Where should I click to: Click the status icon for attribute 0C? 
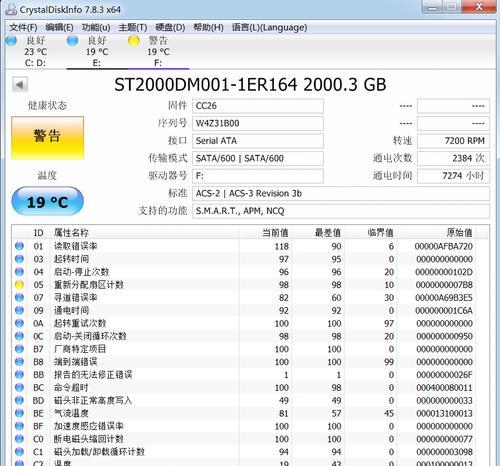click(19, 336)
